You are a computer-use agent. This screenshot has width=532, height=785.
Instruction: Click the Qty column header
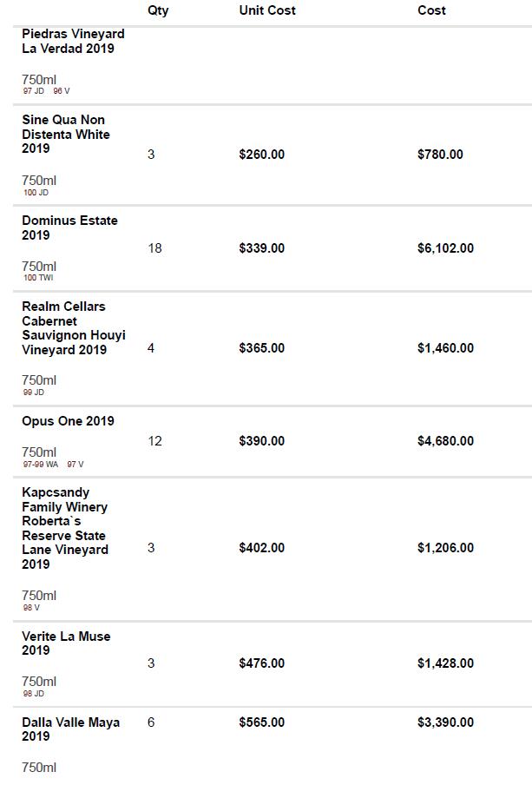pos(158,10)
